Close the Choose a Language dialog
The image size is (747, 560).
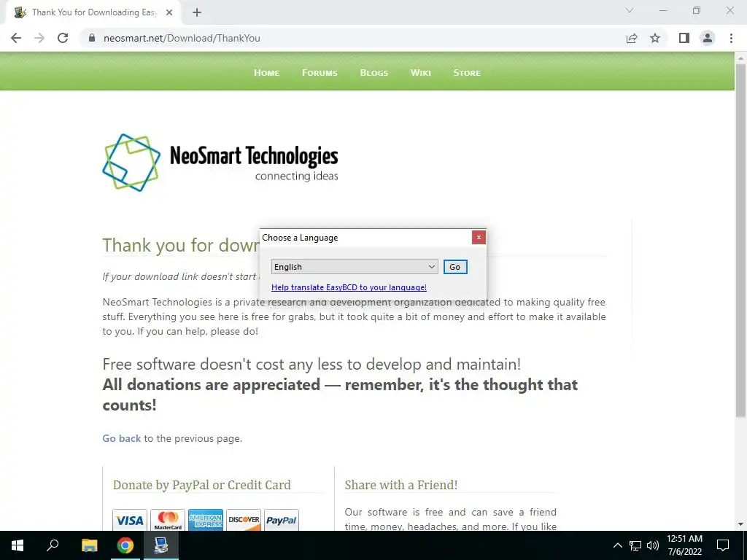(x=479, y=237)
